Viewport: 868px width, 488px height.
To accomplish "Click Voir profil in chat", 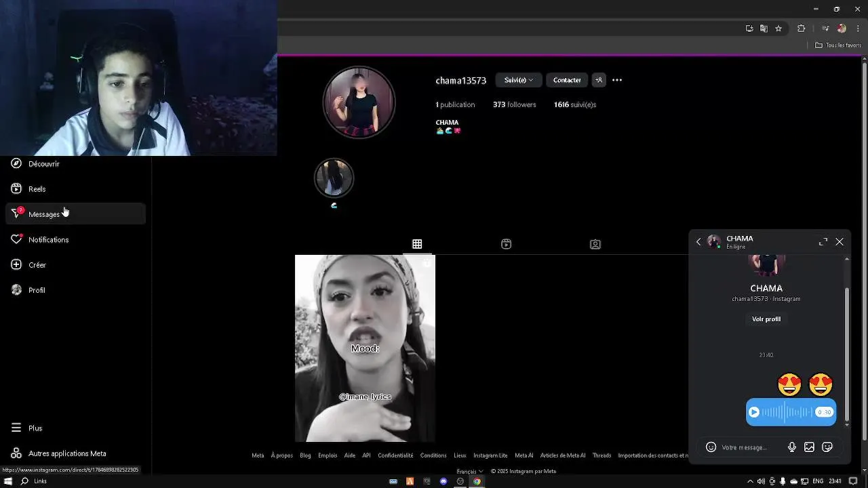I will pyautogui.click(x=766, y=319).
